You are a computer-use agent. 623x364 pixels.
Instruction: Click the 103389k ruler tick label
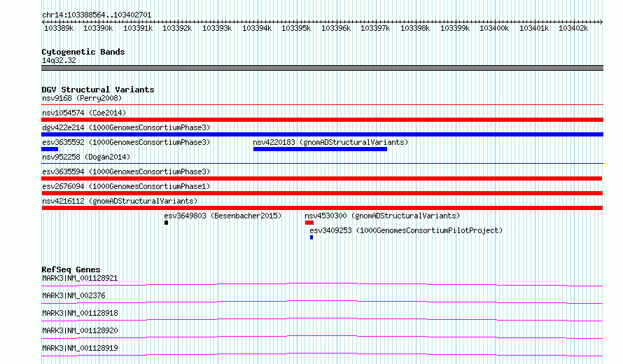(59, 28)
